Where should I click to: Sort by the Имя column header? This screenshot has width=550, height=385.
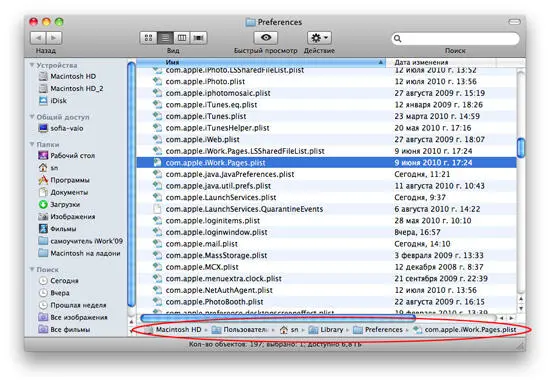(261, 62)
